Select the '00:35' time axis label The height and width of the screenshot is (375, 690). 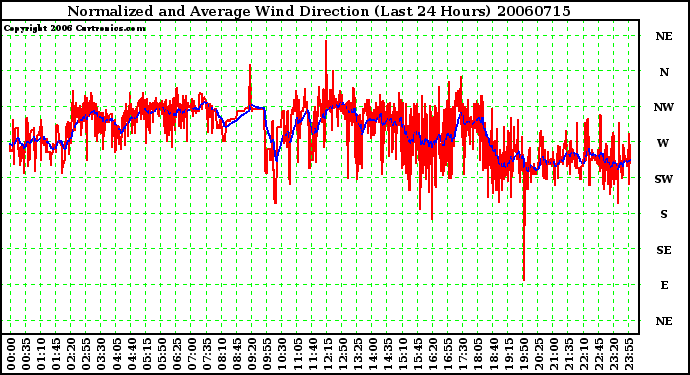tap(26, 354)
